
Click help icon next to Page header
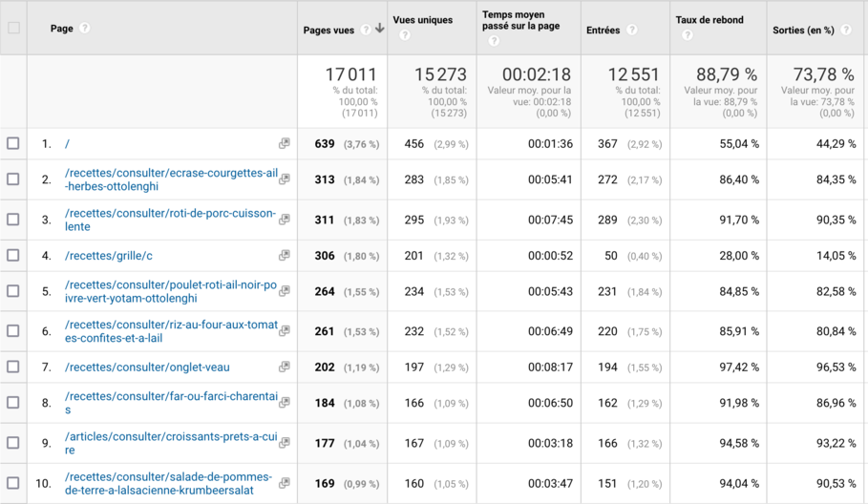coord(85,29)
